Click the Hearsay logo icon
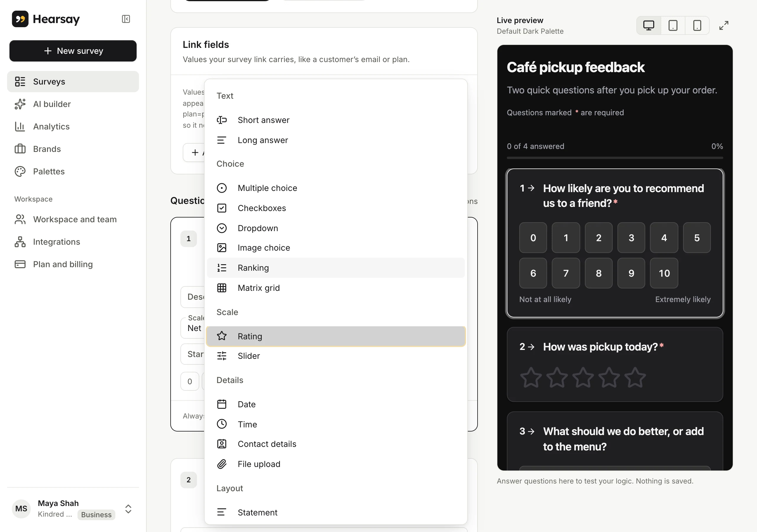 click(20, 19)
